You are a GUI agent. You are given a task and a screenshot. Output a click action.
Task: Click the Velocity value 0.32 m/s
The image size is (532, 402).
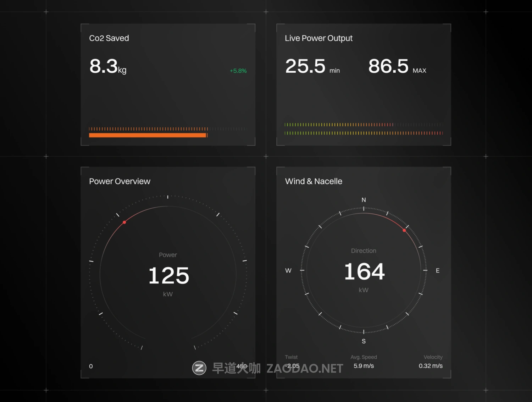[x=431, y=366]
